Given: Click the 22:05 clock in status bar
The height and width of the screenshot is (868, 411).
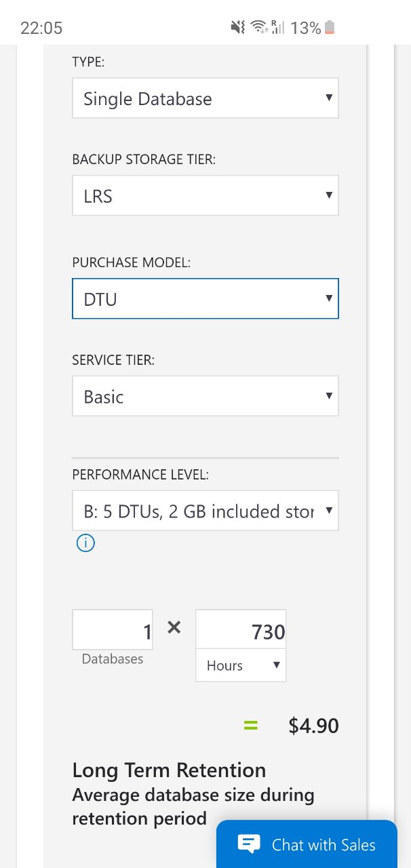Looking at the screenshot, I should [x=41, y=28].
